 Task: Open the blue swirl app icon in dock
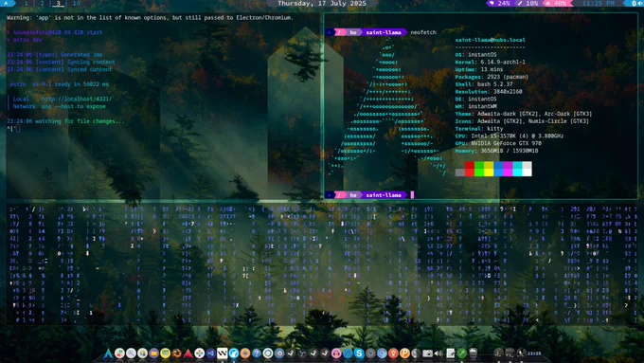(234, 354)
